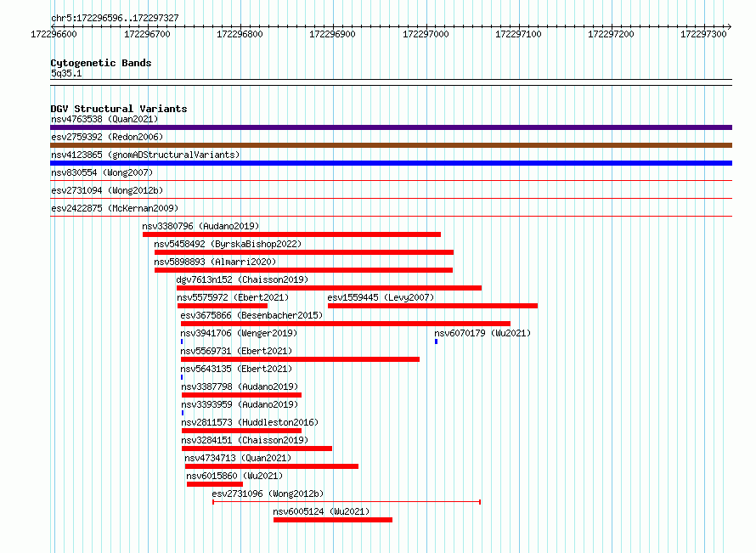
Task: Open nsv5569731 (Ebert2021) label
Action: coord(236,351)
